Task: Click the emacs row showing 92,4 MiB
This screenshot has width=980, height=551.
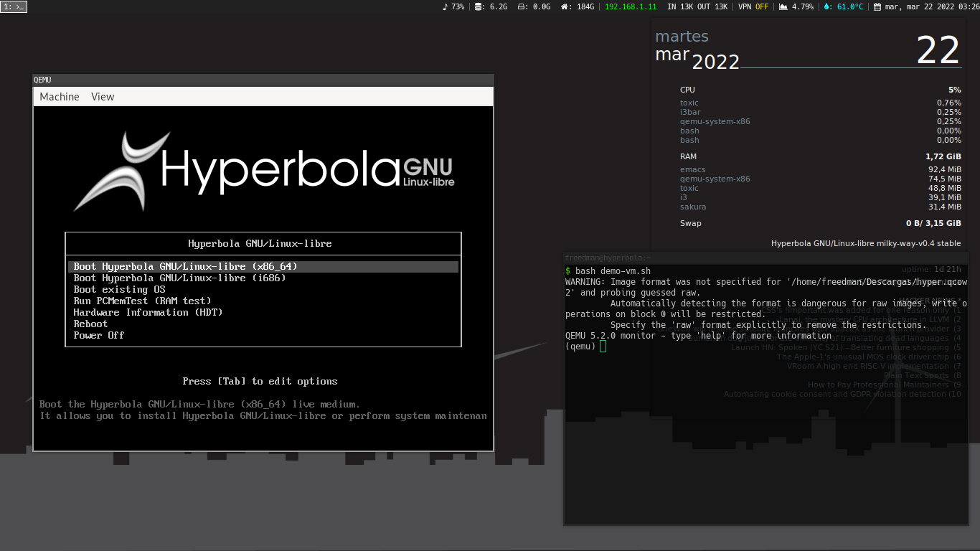Action: tap(821, 169)
